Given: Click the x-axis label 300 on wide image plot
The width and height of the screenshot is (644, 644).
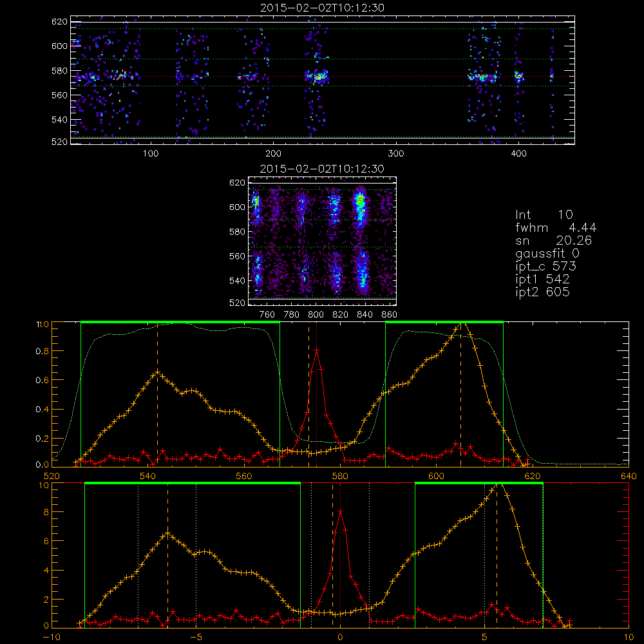Looking at the screenshot, I should tap(396, 154).
